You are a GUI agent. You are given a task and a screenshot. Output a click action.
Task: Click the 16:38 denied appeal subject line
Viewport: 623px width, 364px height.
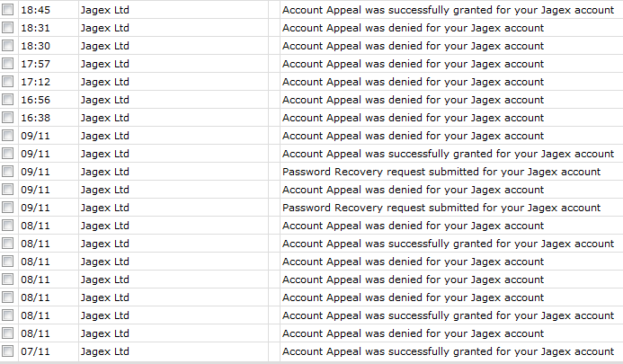coord(413,118)
